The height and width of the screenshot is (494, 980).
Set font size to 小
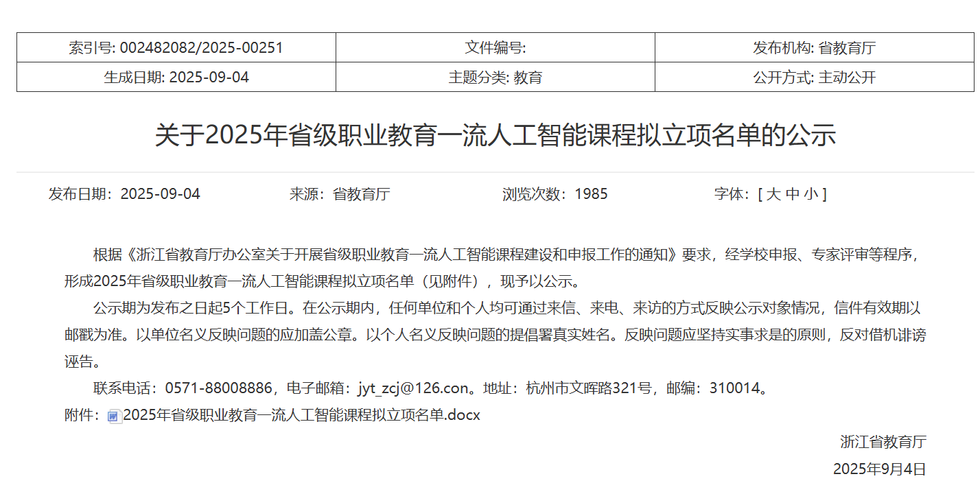811,194
